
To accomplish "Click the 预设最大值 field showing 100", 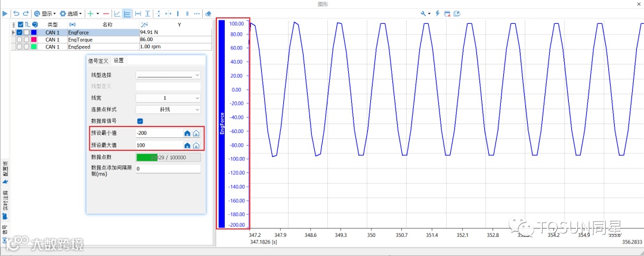I will coord(159,145).
